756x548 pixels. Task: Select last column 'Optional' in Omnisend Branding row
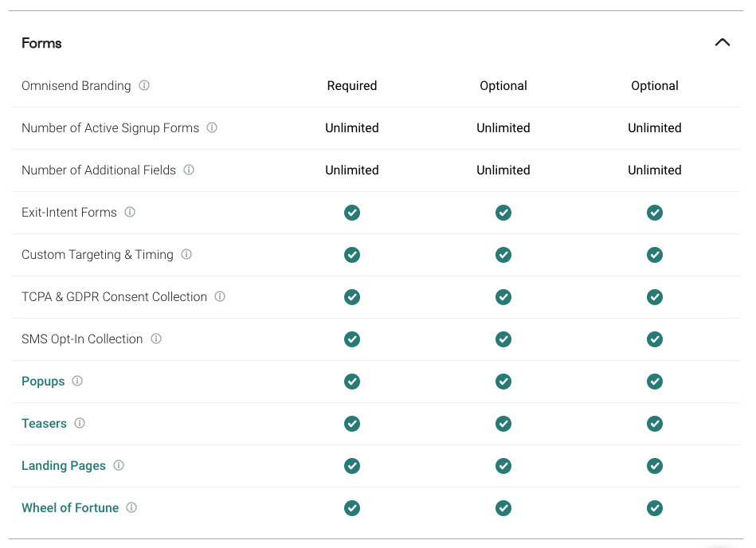(655, 86)
